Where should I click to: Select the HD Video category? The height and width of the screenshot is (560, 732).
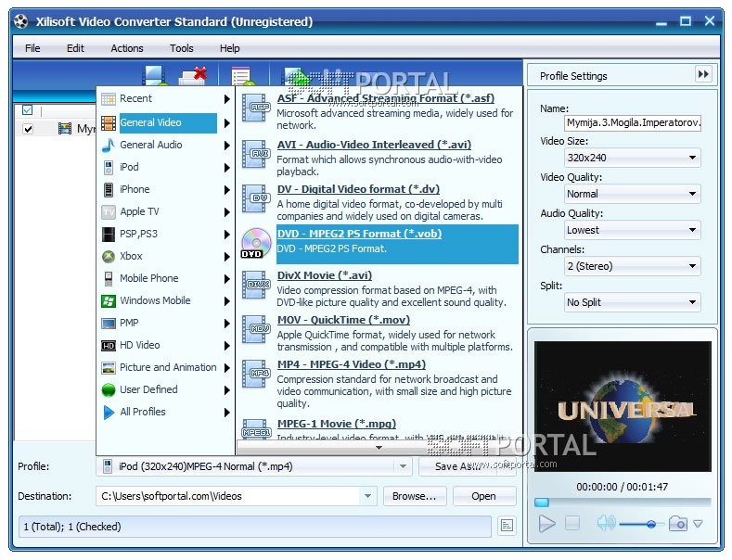point(166,345)
